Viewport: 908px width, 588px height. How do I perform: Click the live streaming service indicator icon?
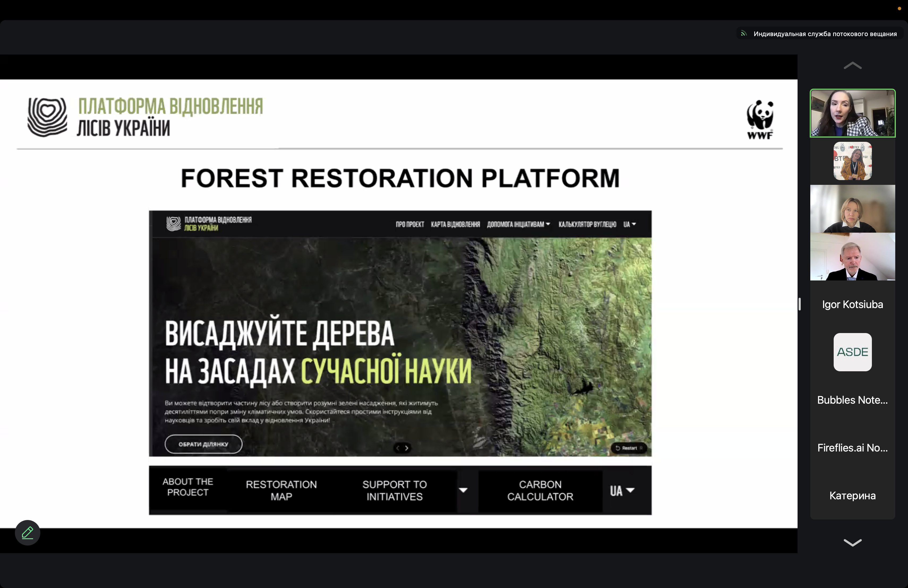click(744, 33)
